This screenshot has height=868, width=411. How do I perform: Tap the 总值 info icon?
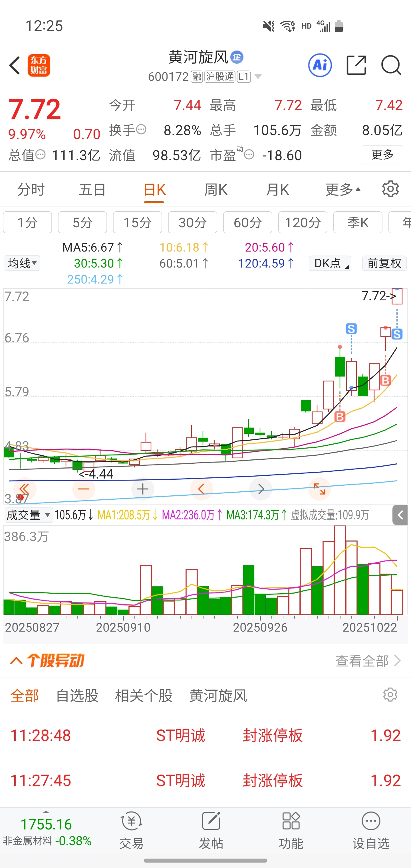point(40,155)
